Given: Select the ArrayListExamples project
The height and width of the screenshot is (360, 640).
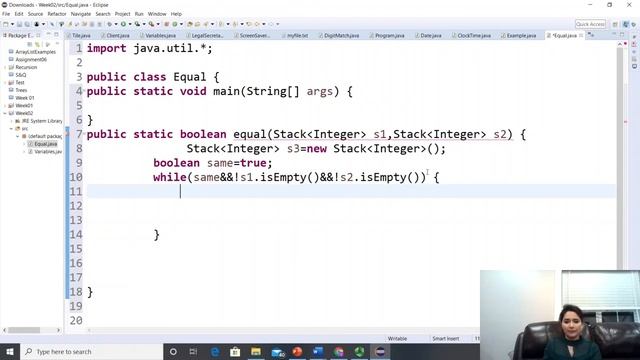Looking at the screenshot, I should click(35, 52).
